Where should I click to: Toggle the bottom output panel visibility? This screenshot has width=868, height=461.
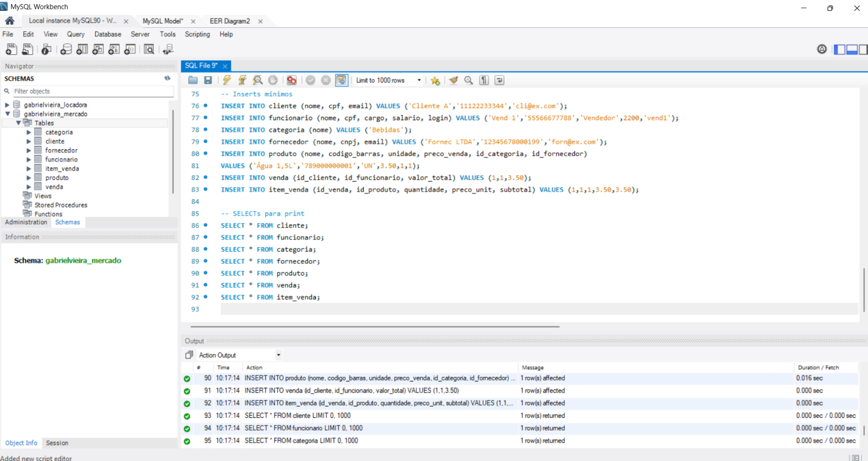tap(851, 50)
